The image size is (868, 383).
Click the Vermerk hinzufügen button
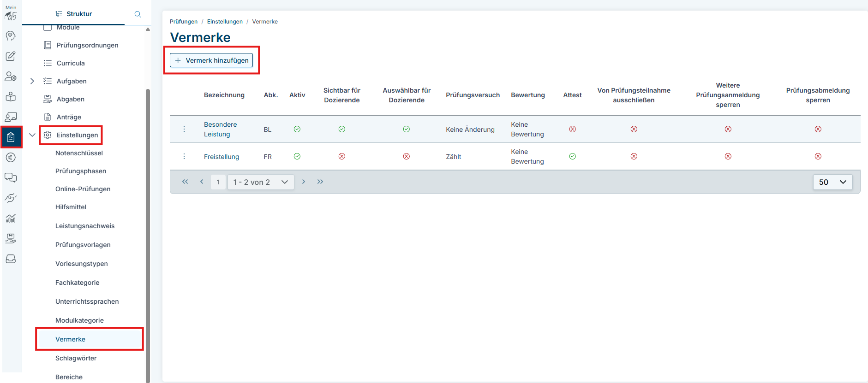211,60
